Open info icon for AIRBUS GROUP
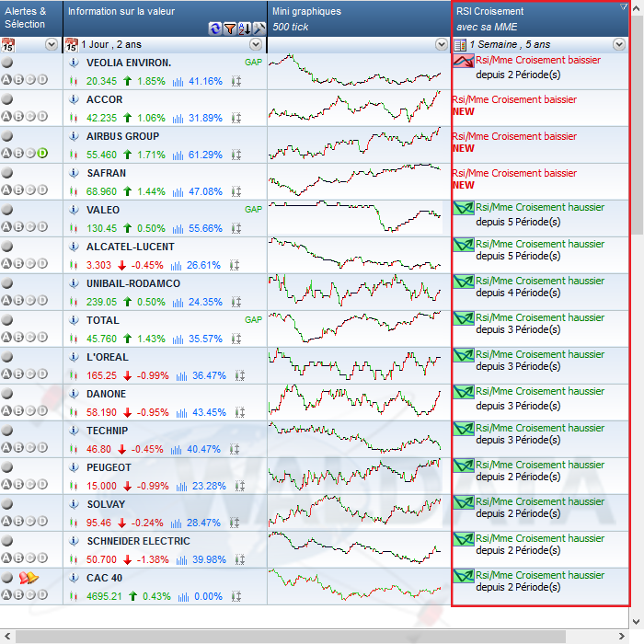644x644 pixels. click(x=74, y=136)
